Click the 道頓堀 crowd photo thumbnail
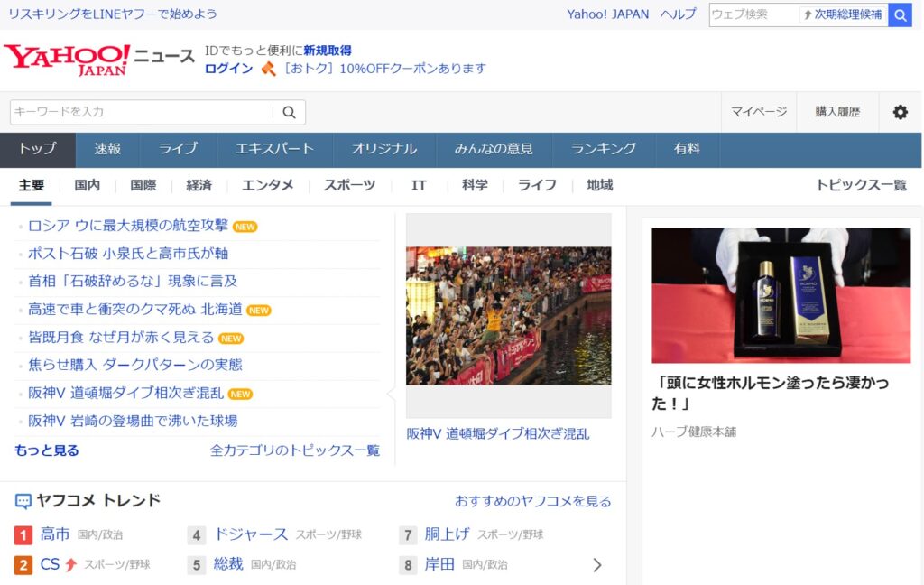This screenshot has height=585, width=924. tap(509, 315)
